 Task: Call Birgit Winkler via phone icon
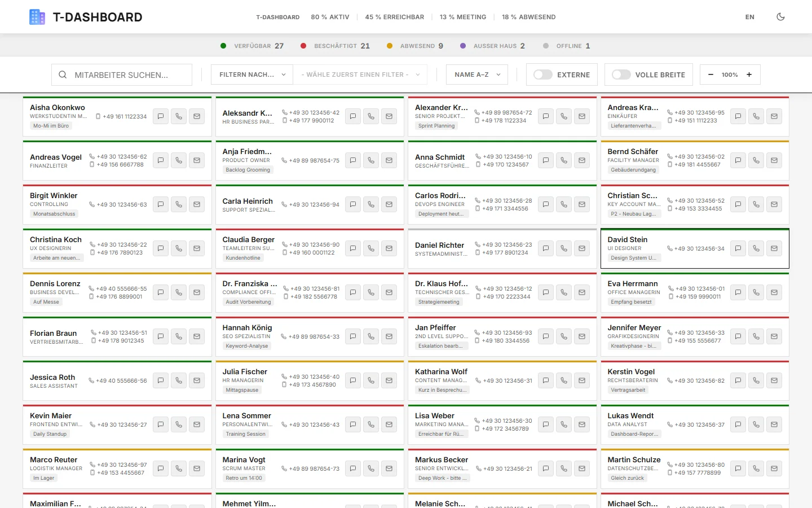coord(179,204)
